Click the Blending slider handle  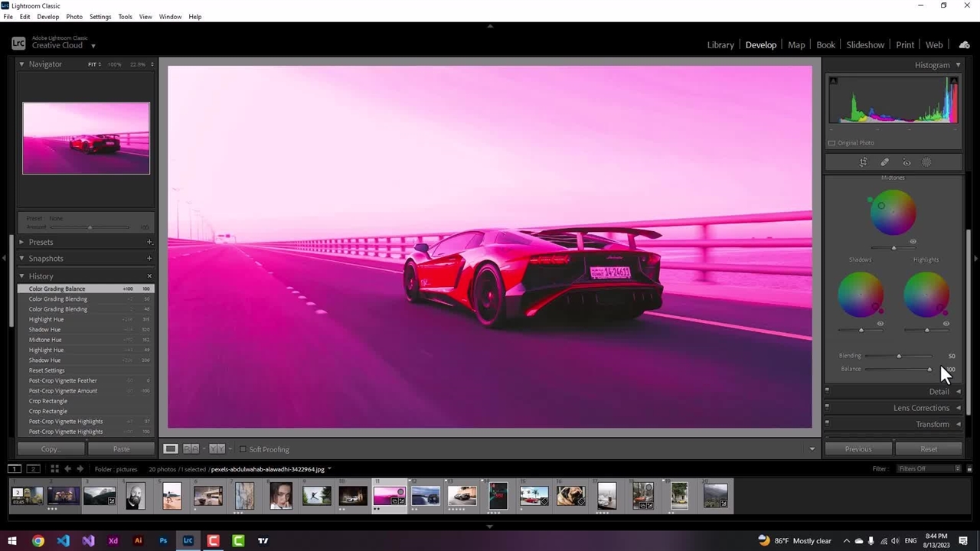click(899, 356)
